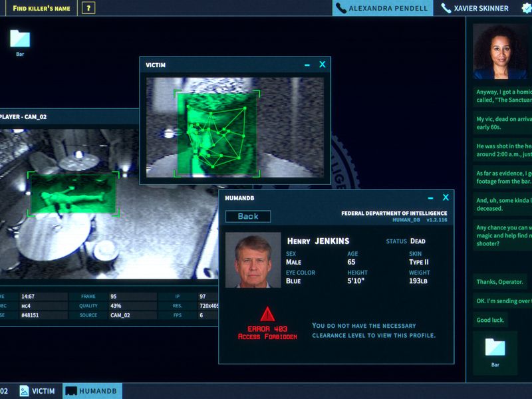Click the question mark help button
The height and width of the screenshot is (399, 532).
(x=88, y=8)
